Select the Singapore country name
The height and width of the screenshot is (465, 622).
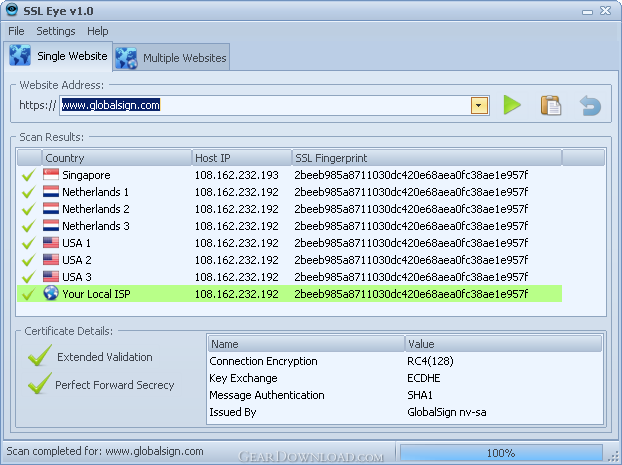point(86,175)
